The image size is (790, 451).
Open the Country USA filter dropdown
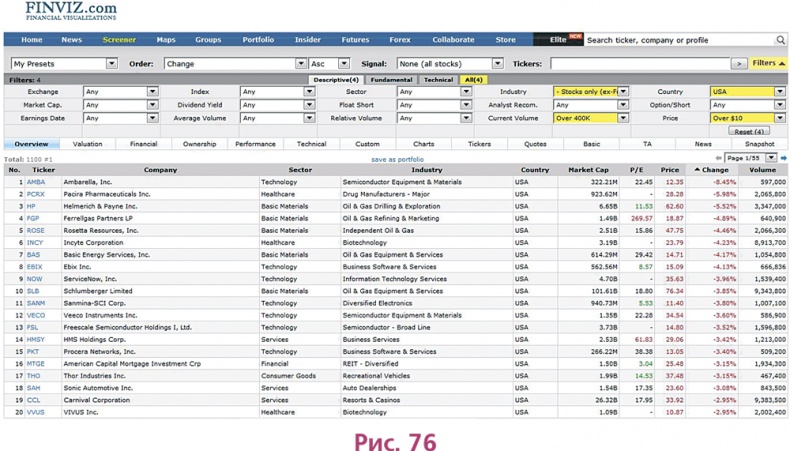pos(747,91)
